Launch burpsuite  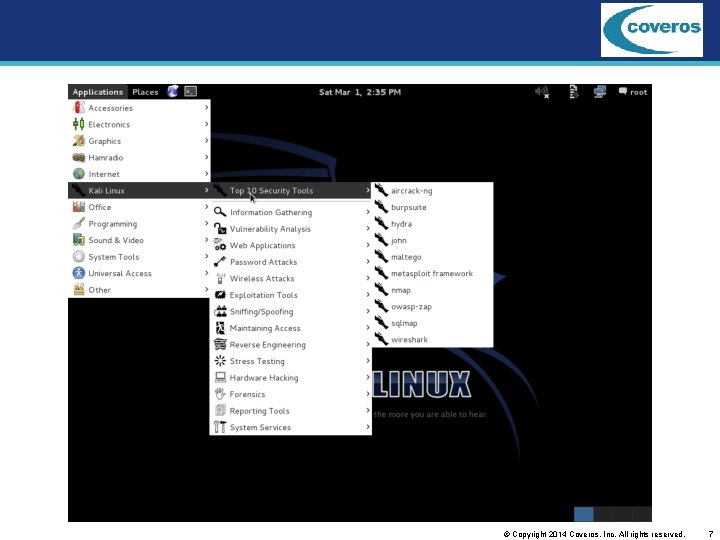click(433, 207)
